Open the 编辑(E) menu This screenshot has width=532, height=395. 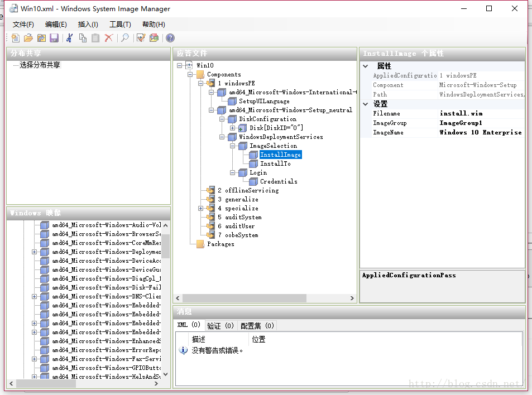[56, 25]
